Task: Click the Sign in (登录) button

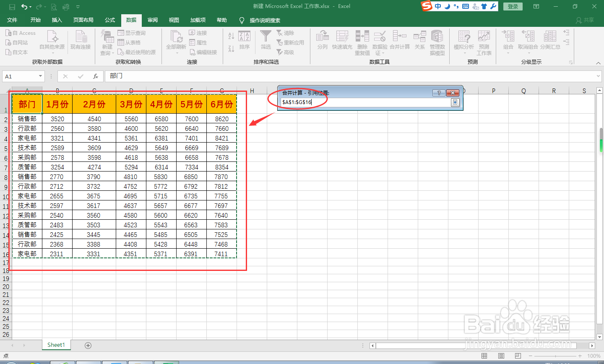Action: (513, 6)
